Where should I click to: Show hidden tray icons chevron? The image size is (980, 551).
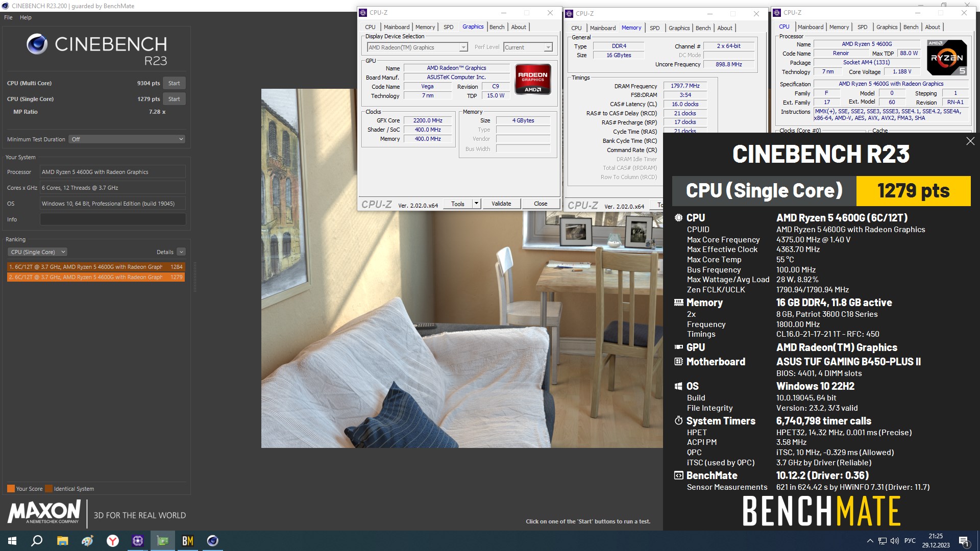click(x=870, y=541)
